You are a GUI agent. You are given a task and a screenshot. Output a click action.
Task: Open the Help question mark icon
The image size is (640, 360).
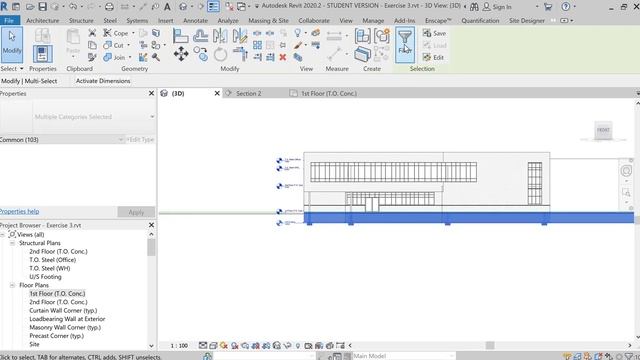coord(565,7)
